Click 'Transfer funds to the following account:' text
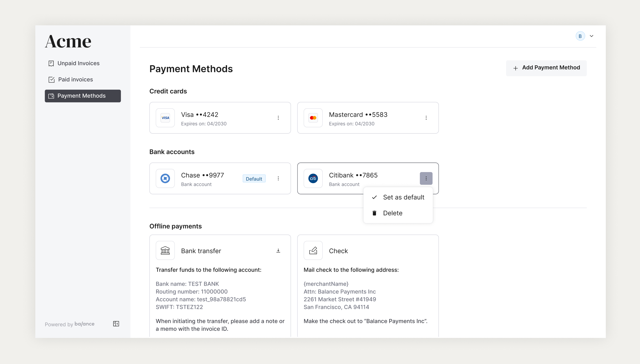The image size is (640, 364). pos(209,270)
